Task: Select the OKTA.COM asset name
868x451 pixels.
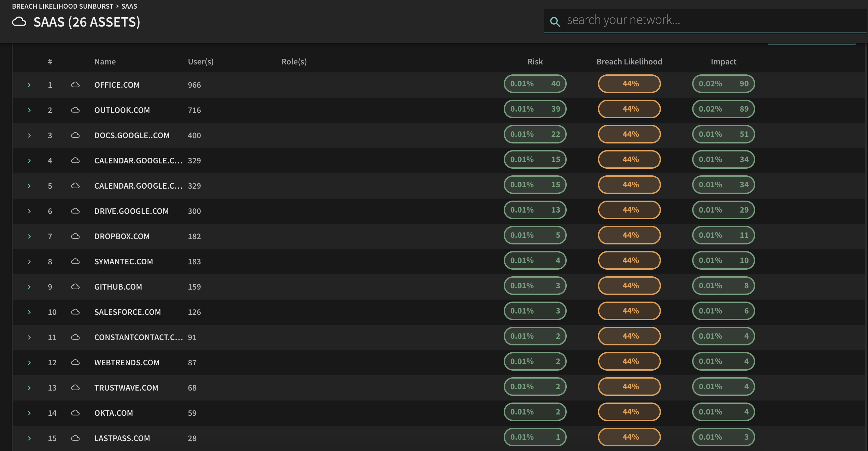Action: click(113, 413)
